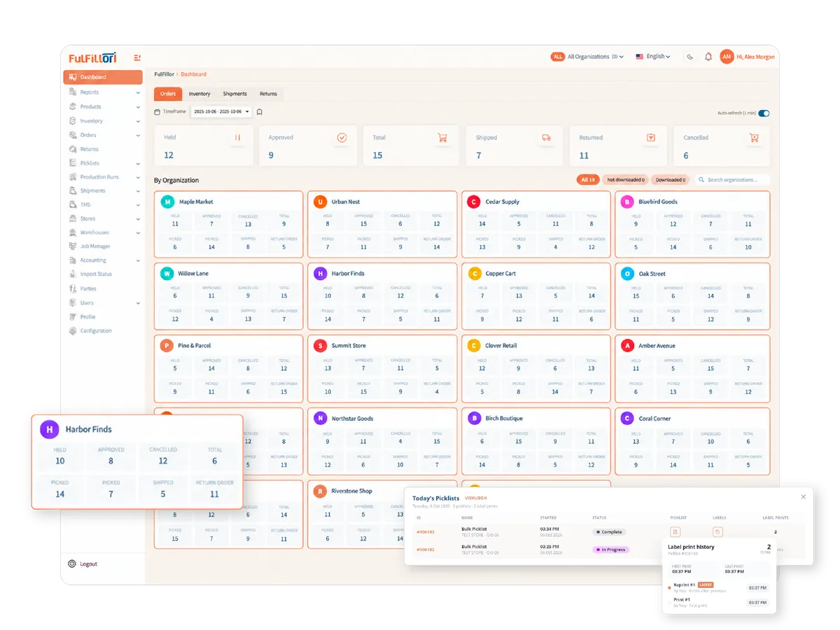Screen dimensions: 840x630
Task: Click the bookmark icon next to date range
Action: (x=259, y=112)
